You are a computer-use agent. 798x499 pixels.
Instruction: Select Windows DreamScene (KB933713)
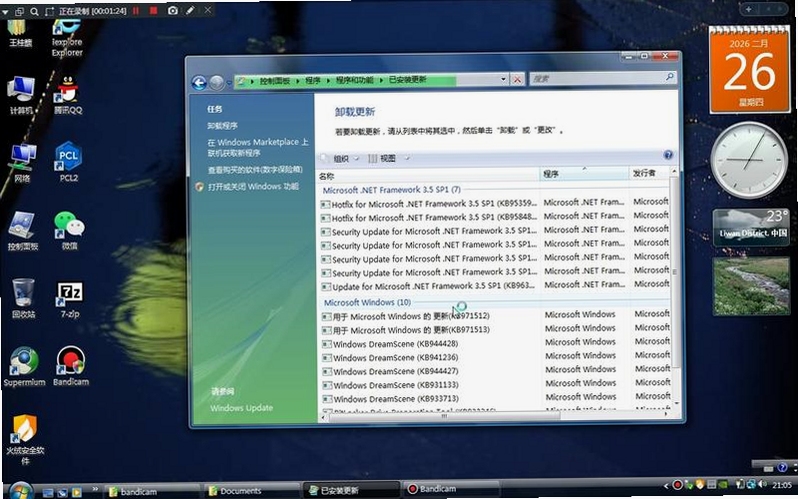tap(390, 399)
